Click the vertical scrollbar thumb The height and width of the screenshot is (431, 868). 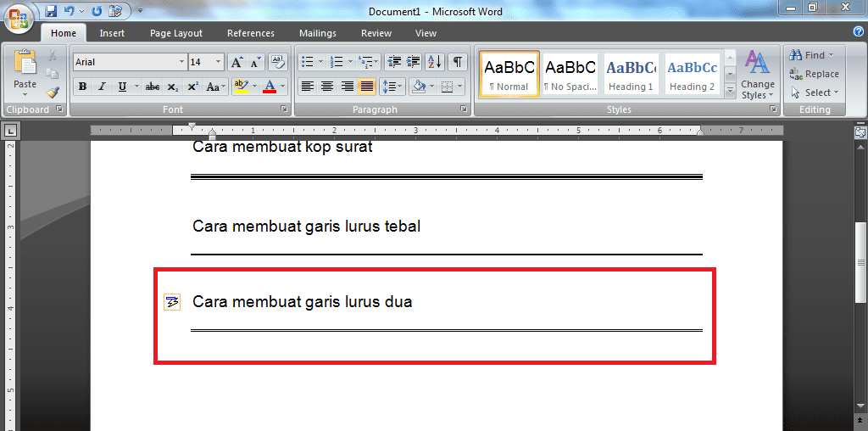861,262
